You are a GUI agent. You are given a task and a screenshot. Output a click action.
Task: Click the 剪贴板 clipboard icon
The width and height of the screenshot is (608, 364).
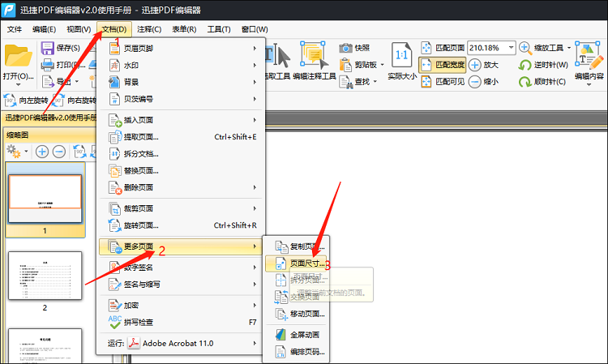[x=345, y=65]
